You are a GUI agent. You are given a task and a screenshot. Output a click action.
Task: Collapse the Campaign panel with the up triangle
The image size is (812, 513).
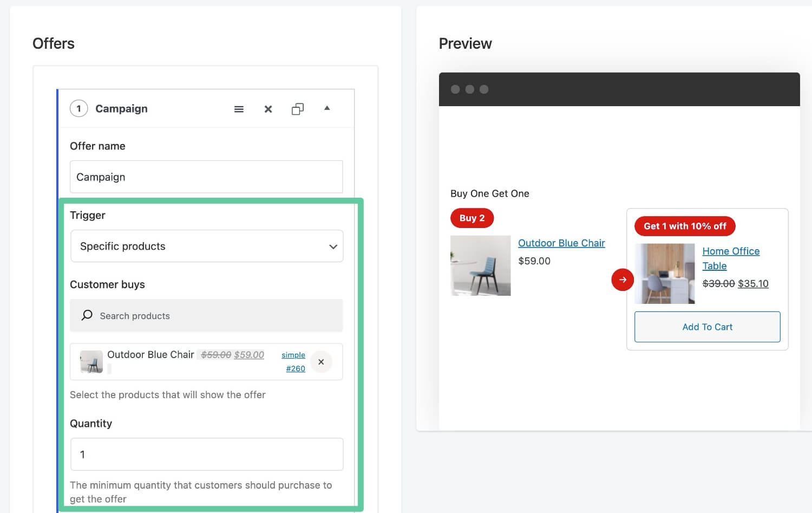pyautogui.click(x=327, y=108)
